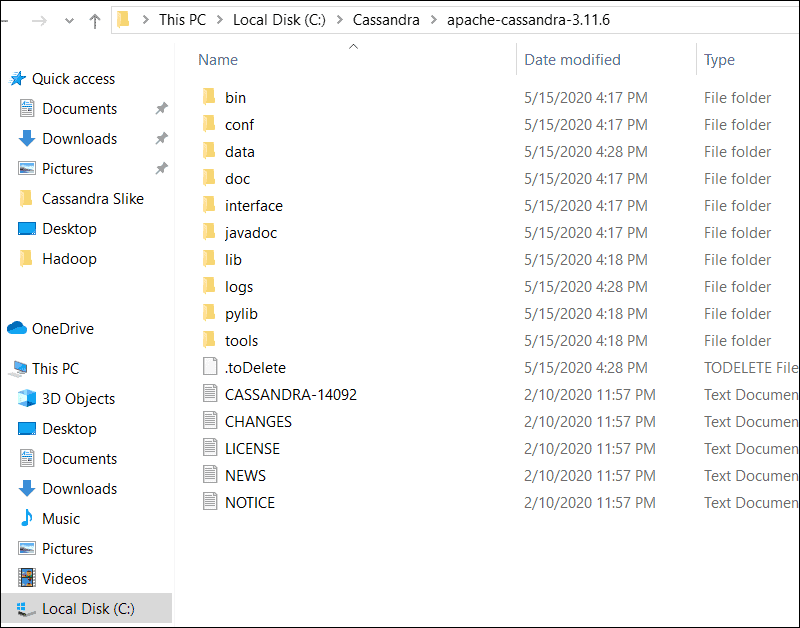Click 'TODELETE File' type cell
Viewport: 800px width, 628px height.
click(x=751, y=367)
